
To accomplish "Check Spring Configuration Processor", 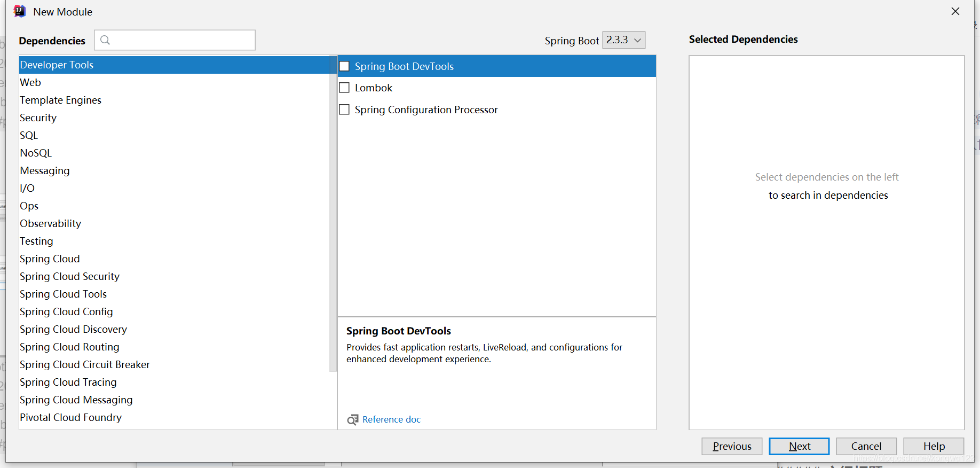I will click(344, 110).
